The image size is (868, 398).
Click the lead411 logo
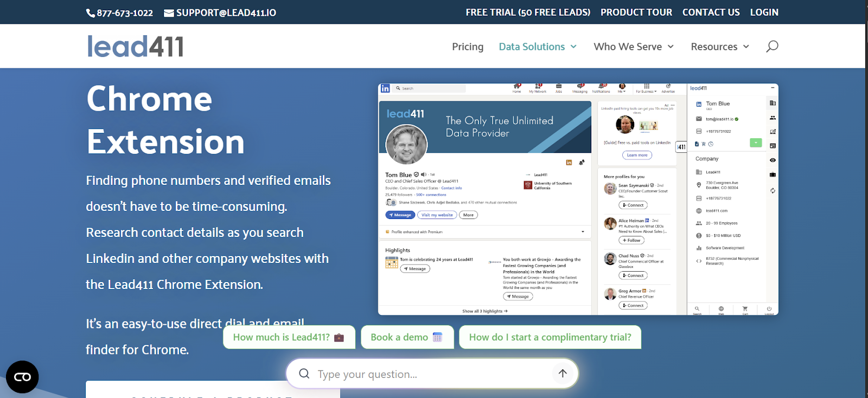135,46
